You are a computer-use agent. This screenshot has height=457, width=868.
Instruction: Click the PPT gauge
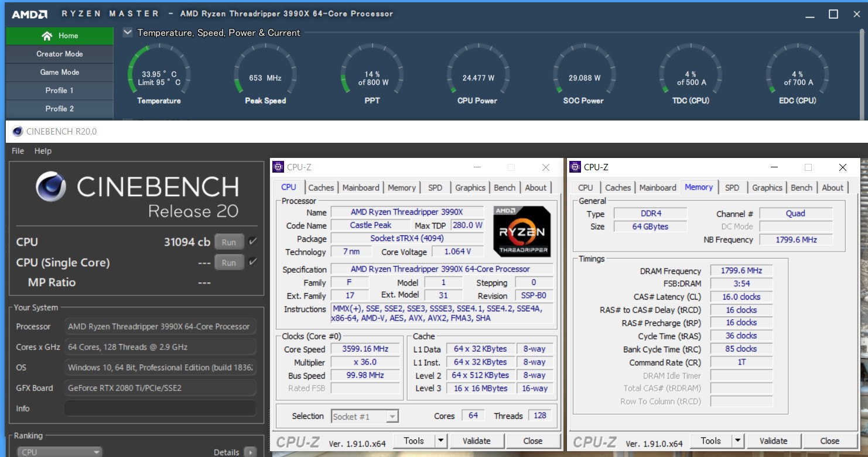click(x=373, y=75)
